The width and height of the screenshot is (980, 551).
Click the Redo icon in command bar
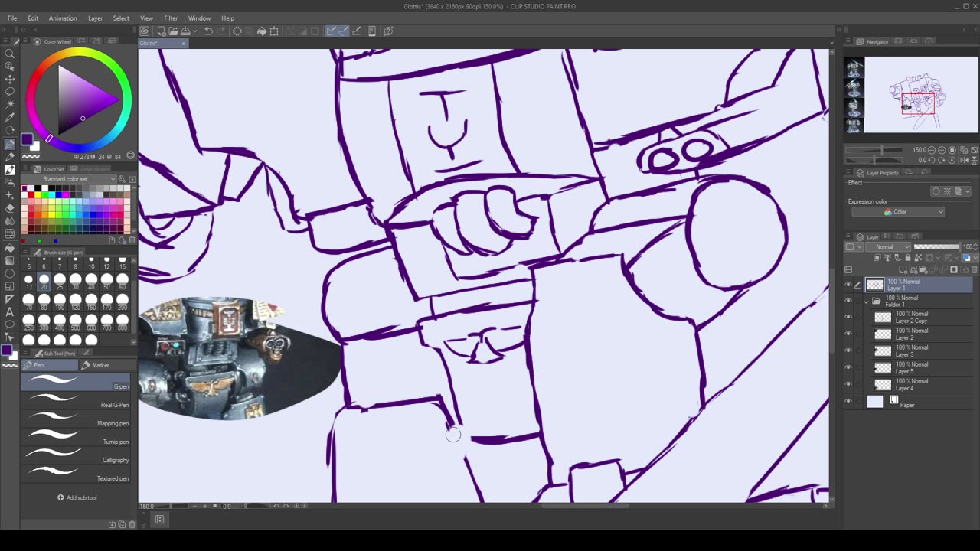[221, 31]
